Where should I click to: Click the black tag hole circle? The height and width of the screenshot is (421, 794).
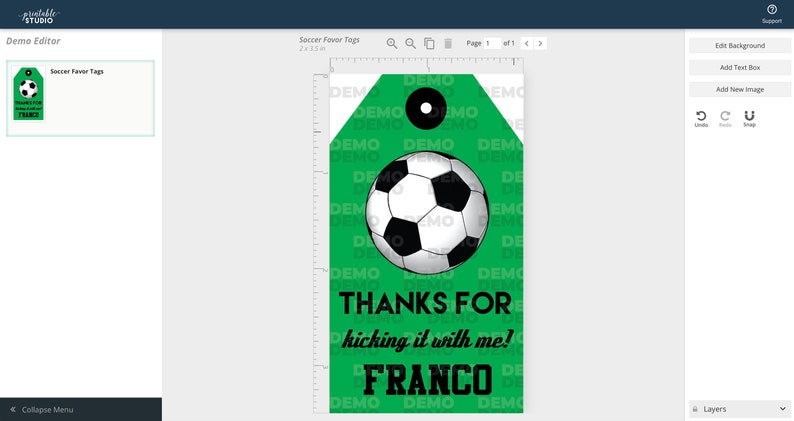pyautogui.click(x=426, y=108)
